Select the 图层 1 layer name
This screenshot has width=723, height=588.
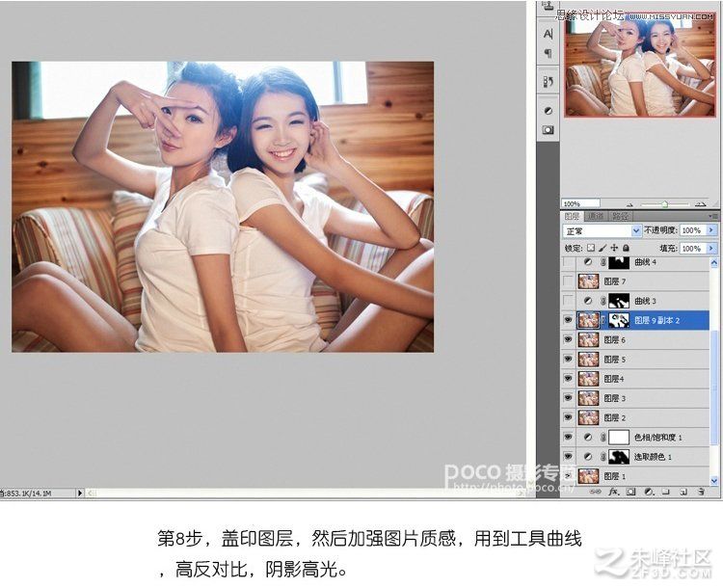click(x=614, y=476)
